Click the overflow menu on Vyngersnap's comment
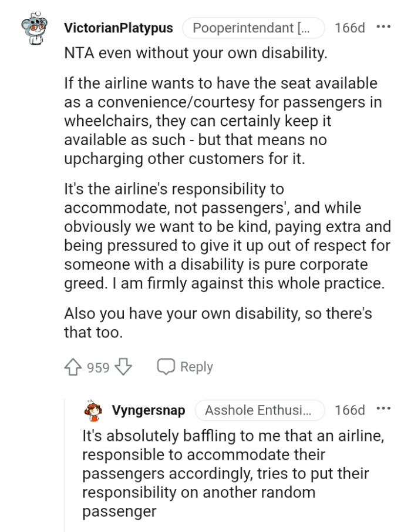The height and width of the screenshot is (532, 411). pyautogui.click(x=383, y=410)
